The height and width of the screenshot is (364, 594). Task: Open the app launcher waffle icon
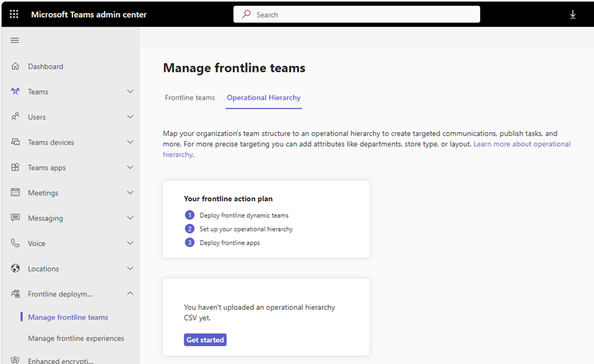click(14, 15)
